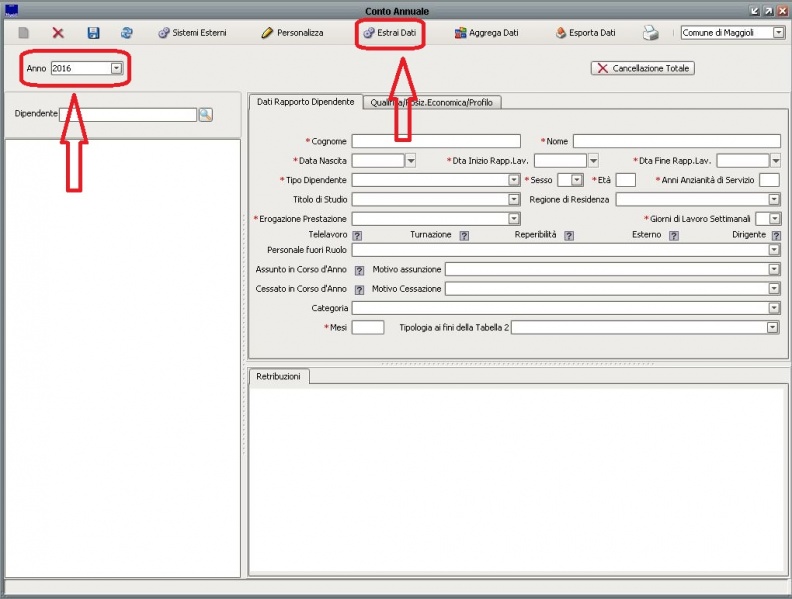
Task: Click the printer icon
Action: point(651,33)
